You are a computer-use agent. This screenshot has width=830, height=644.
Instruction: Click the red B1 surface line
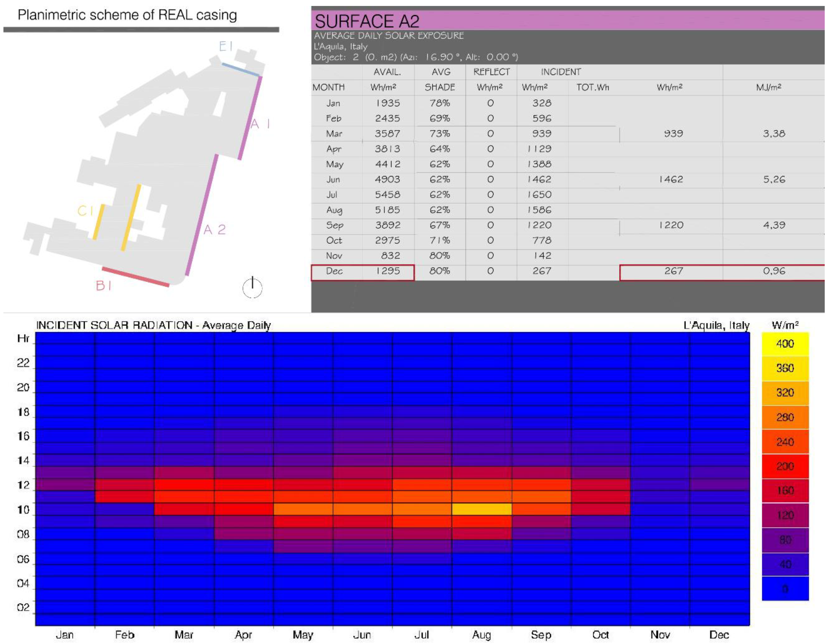click(x=135, y=277)
